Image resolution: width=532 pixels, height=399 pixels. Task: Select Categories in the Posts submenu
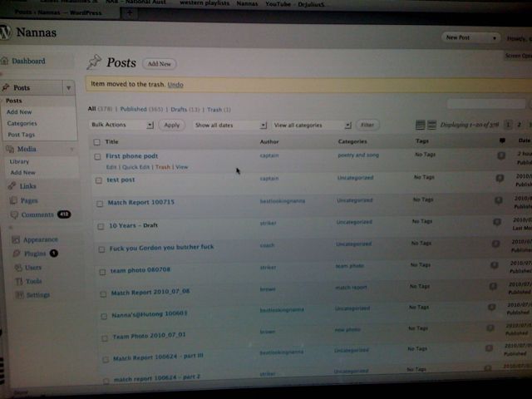[x=22, y=123]
